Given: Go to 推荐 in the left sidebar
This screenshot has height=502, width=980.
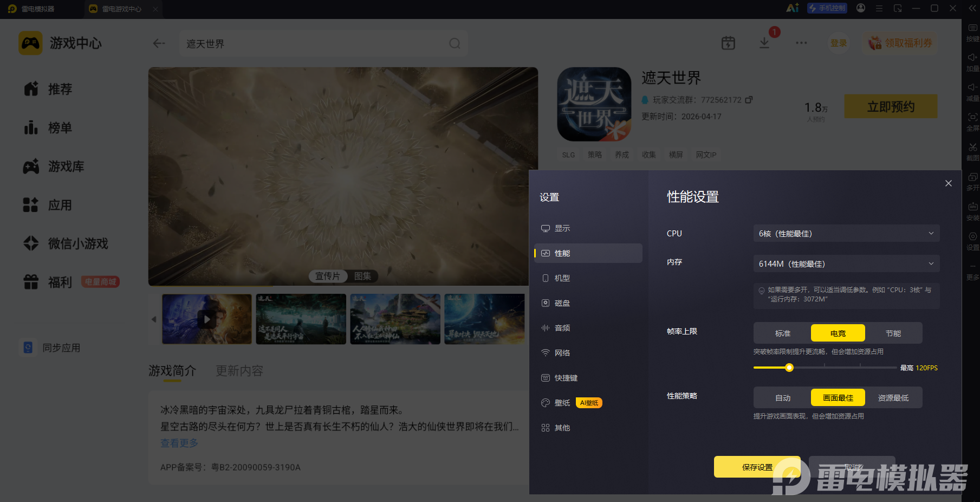Looking at the screenshot, I should click(48, 89).
